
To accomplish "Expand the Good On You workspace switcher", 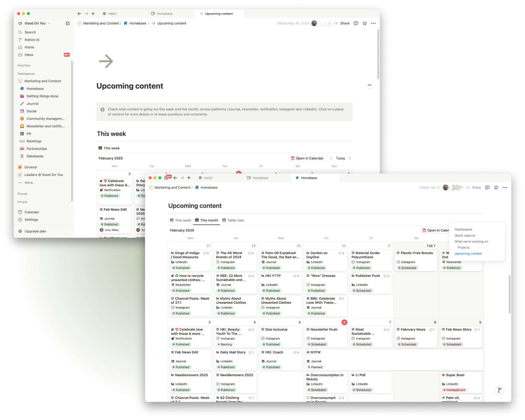I will (35, 23).
